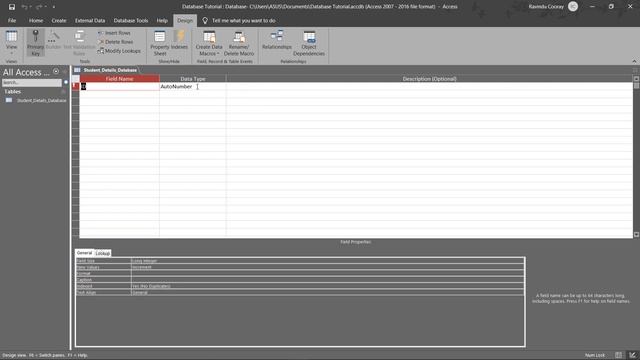The width and height of the screenshot is (640, 360).
Task: Click the Redo arrow icon
Action: pyautogui.click(x=39, y=7)
